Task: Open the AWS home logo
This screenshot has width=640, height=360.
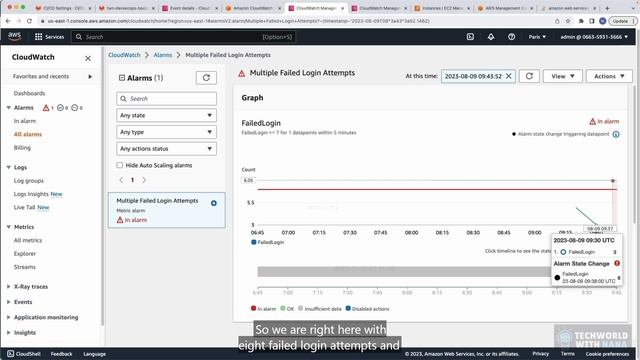Action: [x=14, y=36]
